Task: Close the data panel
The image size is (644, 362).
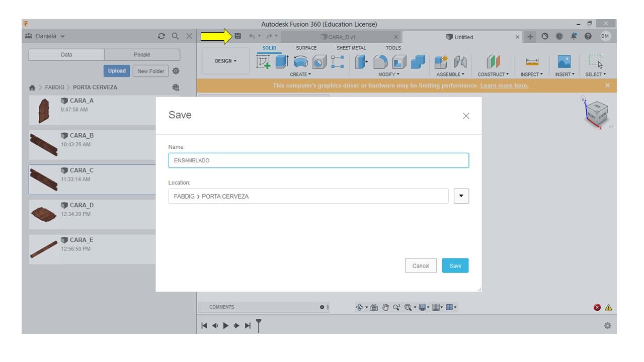Action: 189,36
